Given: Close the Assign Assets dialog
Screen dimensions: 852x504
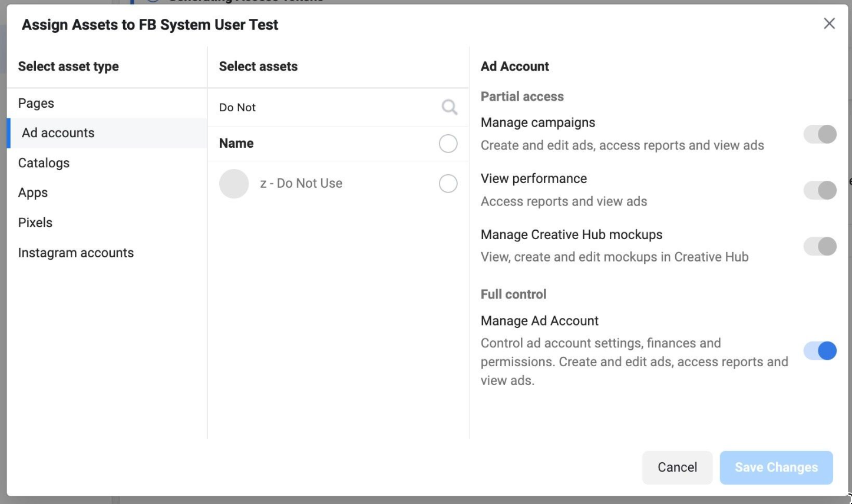Looking at the screenshot, I should point(829,24).
